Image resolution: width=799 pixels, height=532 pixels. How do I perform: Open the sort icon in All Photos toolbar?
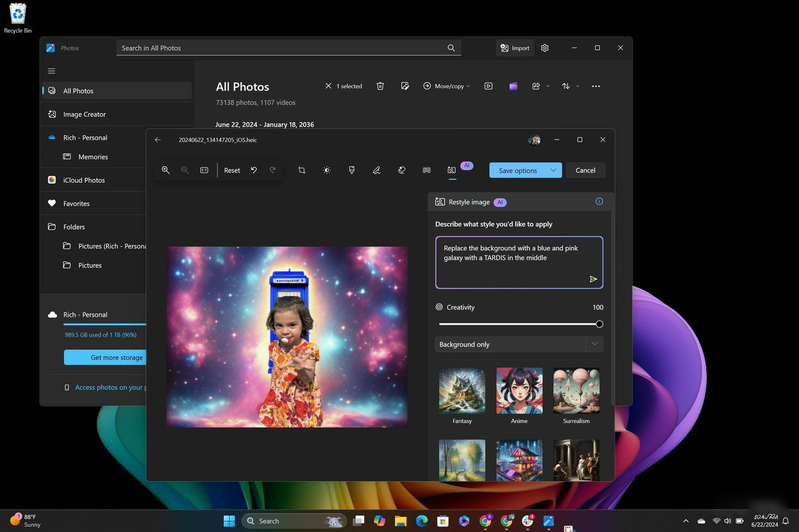(x=566, y=86)
